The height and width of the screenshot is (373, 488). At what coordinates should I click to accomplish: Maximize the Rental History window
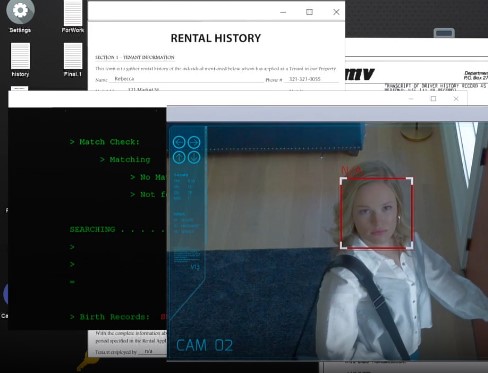pyautogui.click(x=309, y=12)
